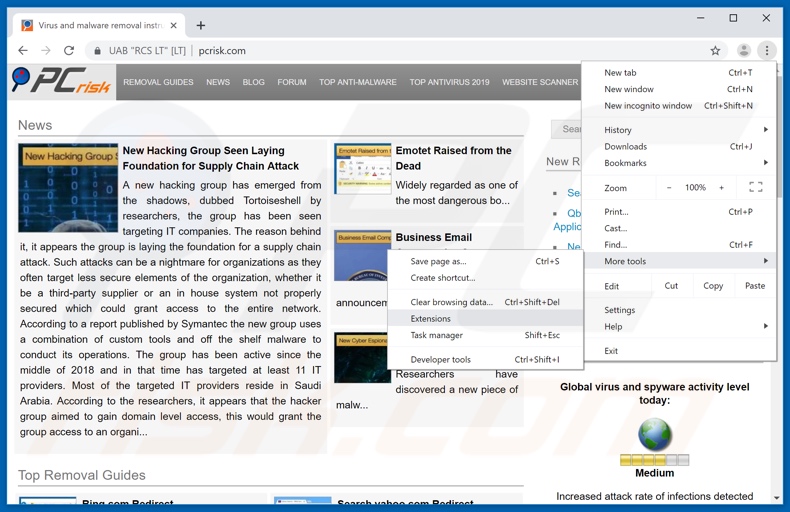Click the forward navigation arrow
This screenshot has width=790, height=512.
pyautogui.click(x=46, y=50)
